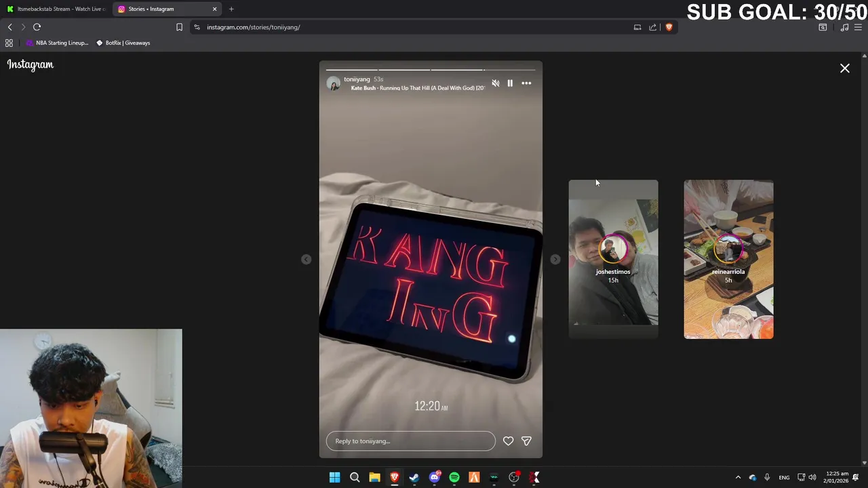Open reinearriola story thumbnail

click(728, 259)
